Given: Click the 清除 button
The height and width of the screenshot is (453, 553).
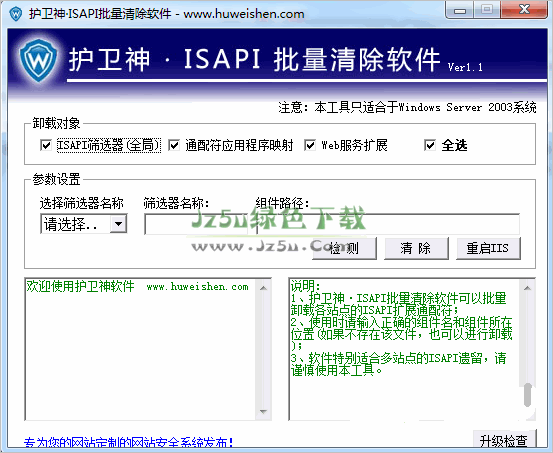Looking at the screenshot, I should click(416, 248).
